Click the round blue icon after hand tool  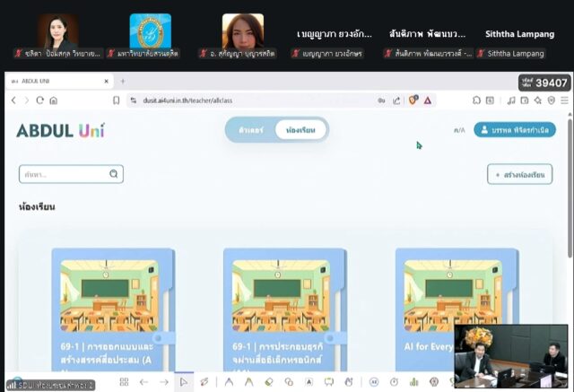374,382
